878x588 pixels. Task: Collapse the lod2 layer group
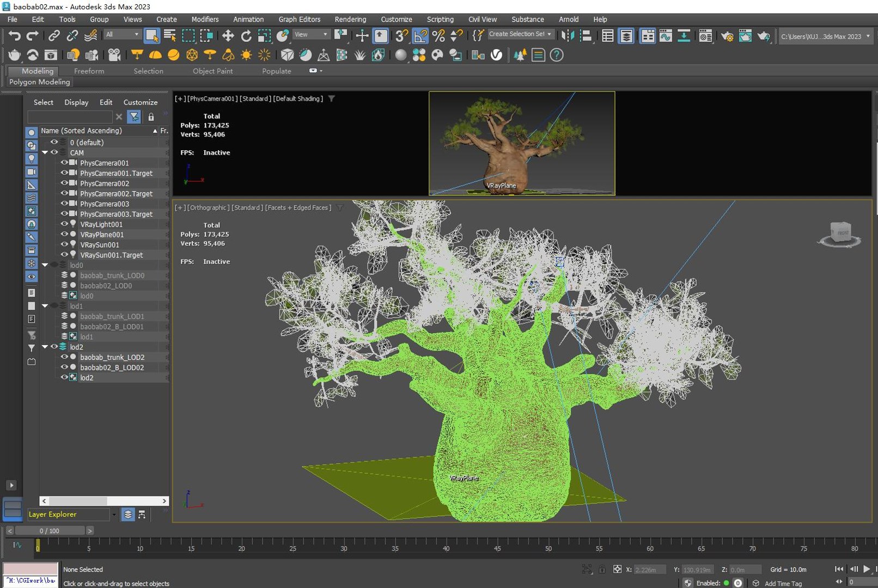point(45,347)
